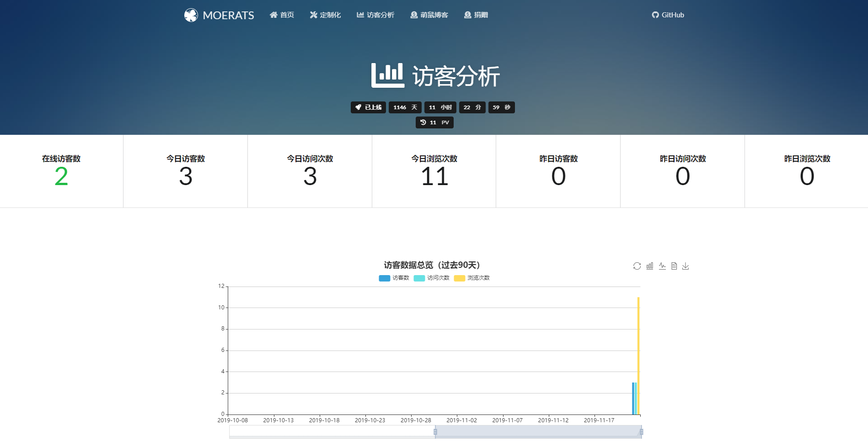Select 访客分析 in the navigation bar

(375, 15)
